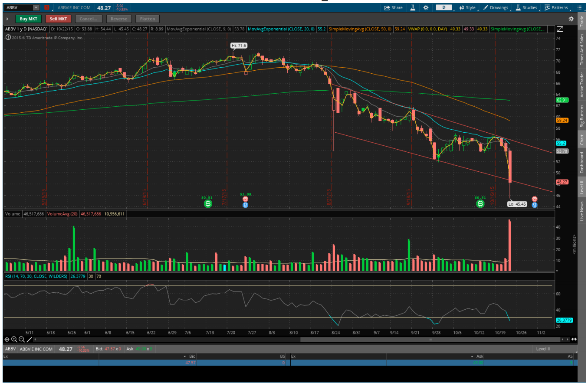Click the blue lightbulb icon near 10/26
The height and width of the screenshot is (383, 588).
pyautogui.click(x=535, y=205)
